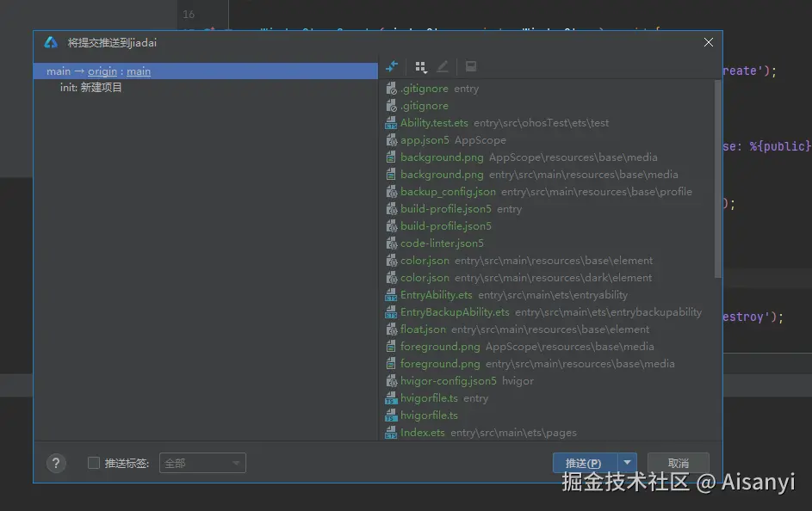The width and height of the screenshot is (812, 511).
Task: Click ETS icon of EntryAbility.ets
Action: [x=391, y=295]
